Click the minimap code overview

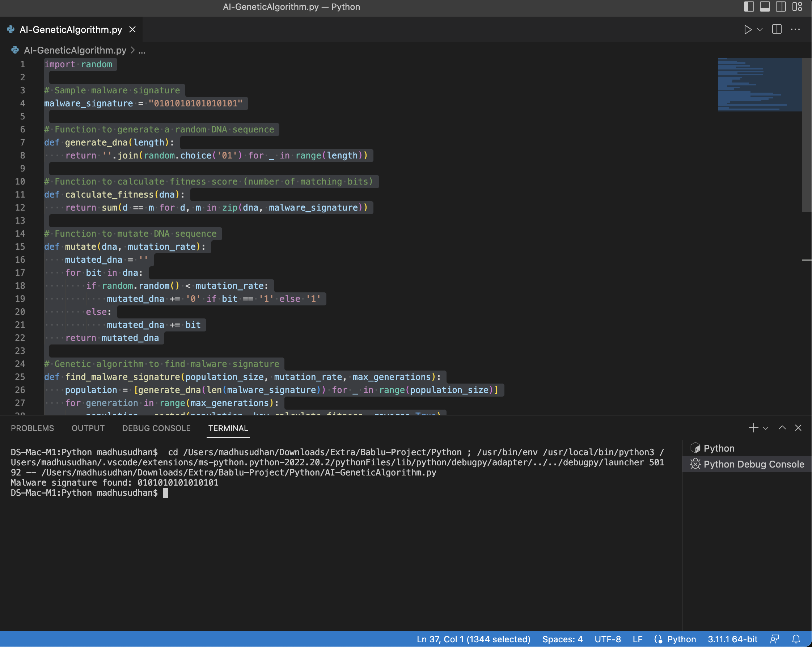759,85
